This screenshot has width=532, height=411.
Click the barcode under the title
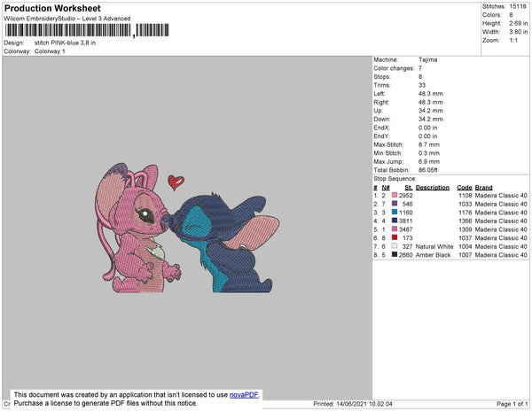tap(87, 30)
